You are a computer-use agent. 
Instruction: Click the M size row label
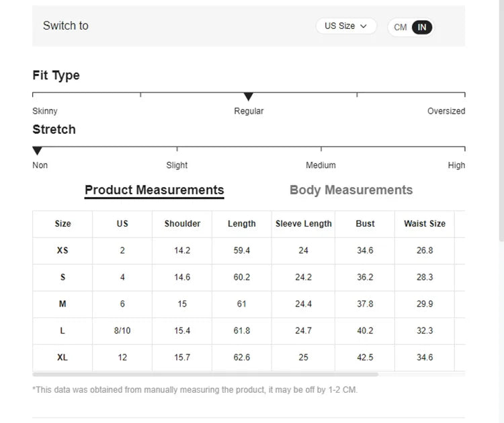(x=62, y=304)
